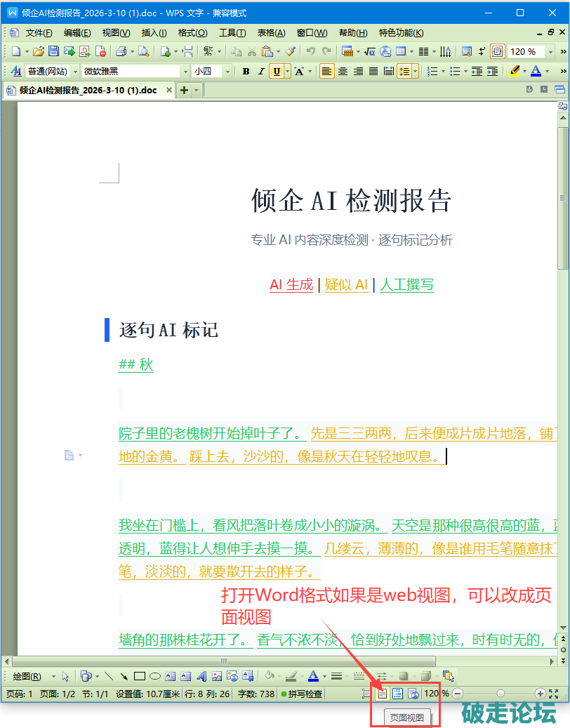Select the oval shape drawing tool
Viewport: 570px width, 728px height.
tap(155, 677)
